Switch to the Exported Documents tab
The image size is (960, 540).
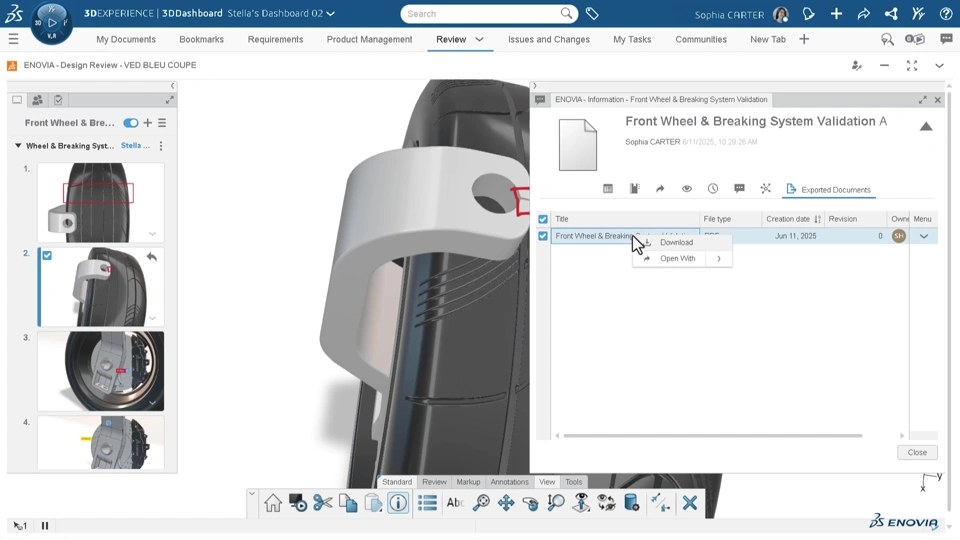(x=828, y=190)
